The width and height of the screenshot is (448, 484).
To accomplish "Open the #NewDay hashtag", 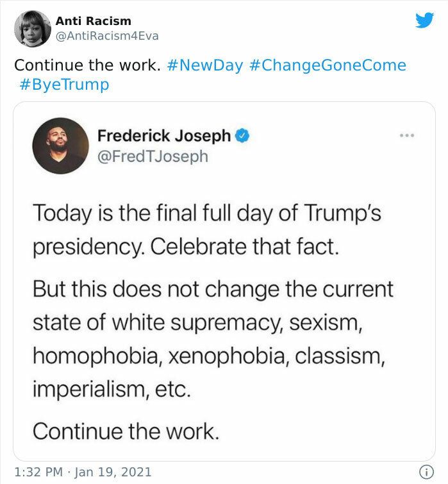I will click(x=205, y=65).
